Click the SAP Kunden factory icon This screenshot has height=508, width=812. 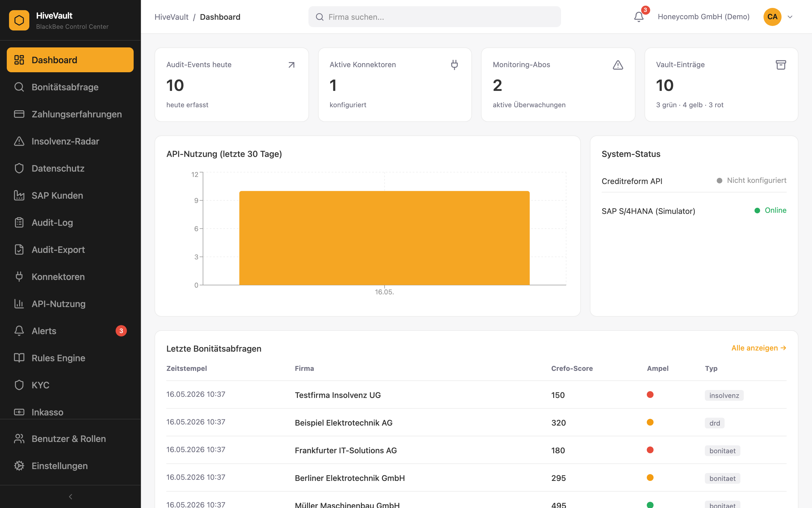19,196
